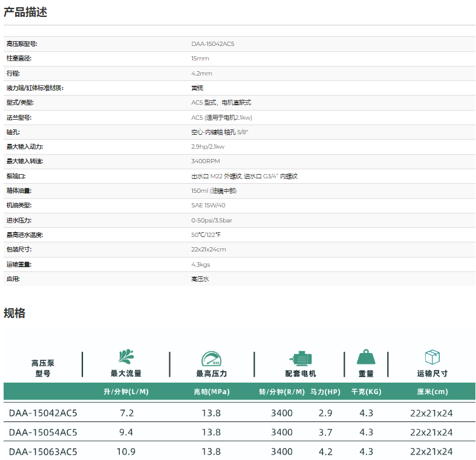Click model DAA-15063AC5 in the spec table
Viewport: 476px width, 460px height.
pyautogui.click(x=43, y=452)
